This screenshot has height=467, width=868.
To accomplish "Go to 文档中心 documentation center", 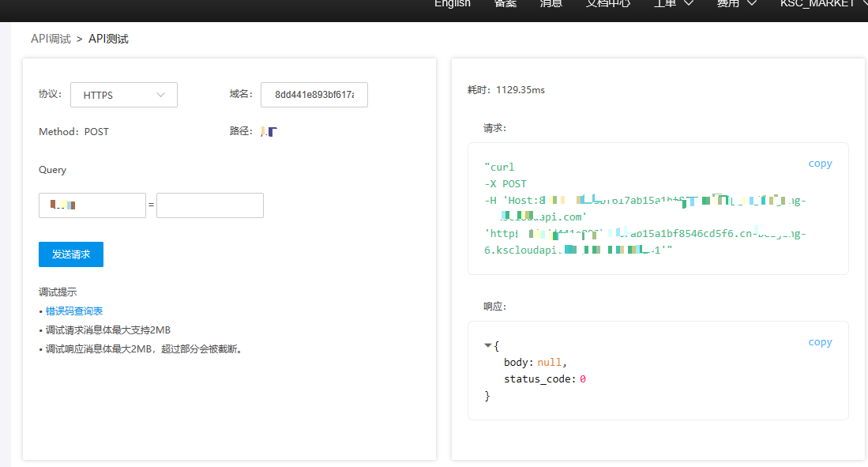I will pyautogui.click(x=607, y=4).
